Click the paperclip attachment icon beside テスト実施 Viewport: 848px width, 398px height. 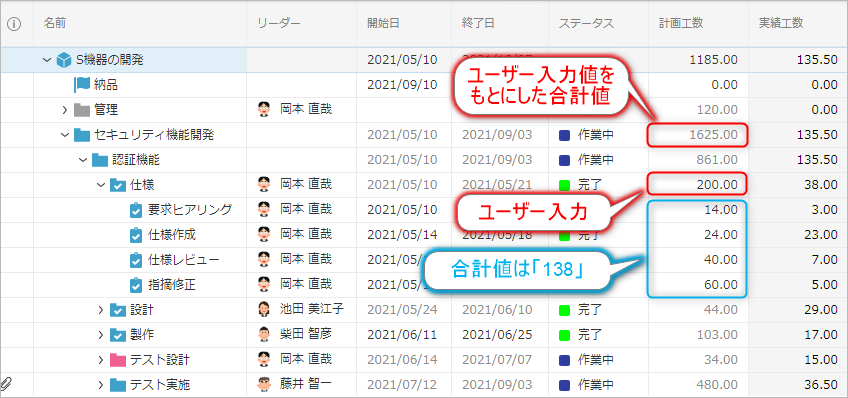coord(8,384)
